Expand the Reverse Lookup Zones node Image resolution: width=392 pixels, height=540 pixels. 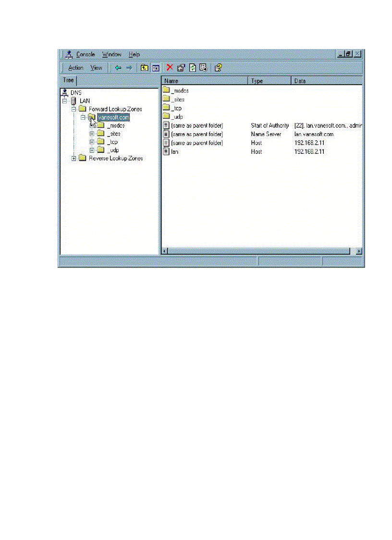pos(73,158)
